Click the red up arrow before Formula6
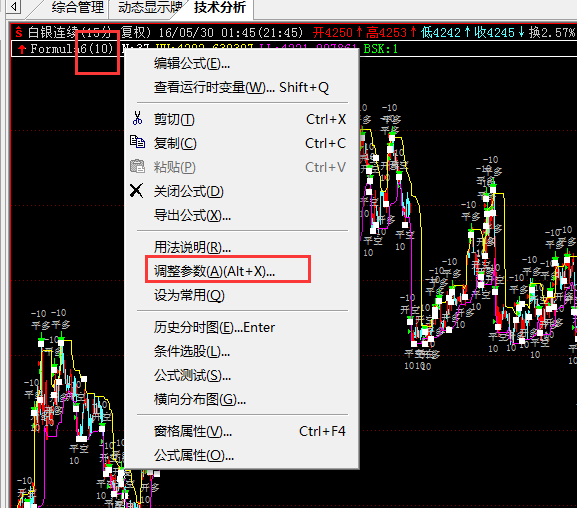Screen dimensions: 577x508 click(22, 49)
